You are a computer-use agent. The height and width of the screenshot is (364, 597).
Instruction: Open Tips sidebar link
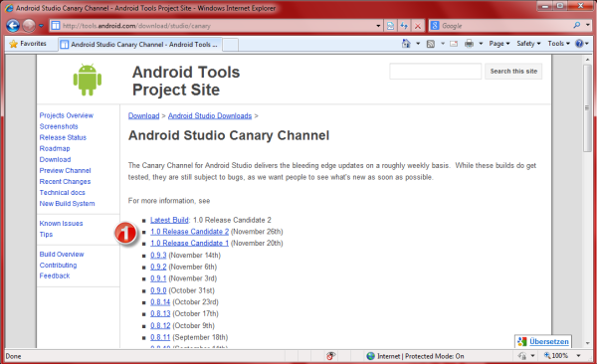[46, 235]
